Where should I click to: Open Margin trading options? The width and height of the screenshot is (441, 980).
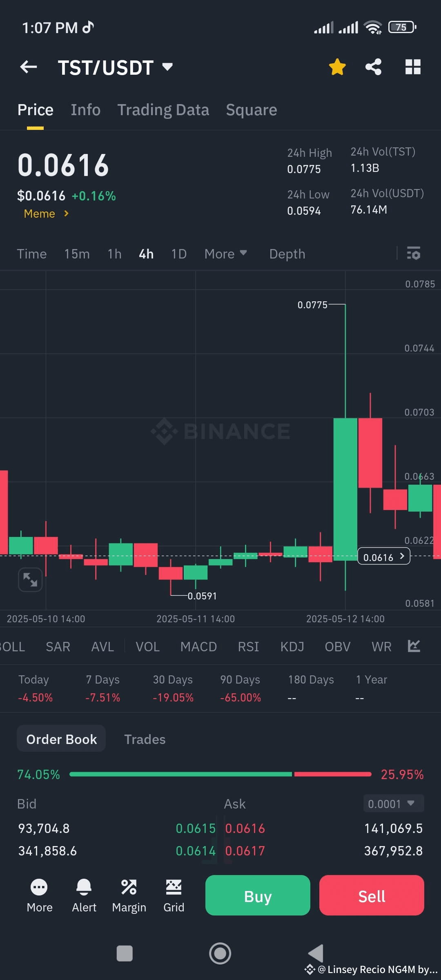coord(129,896)
